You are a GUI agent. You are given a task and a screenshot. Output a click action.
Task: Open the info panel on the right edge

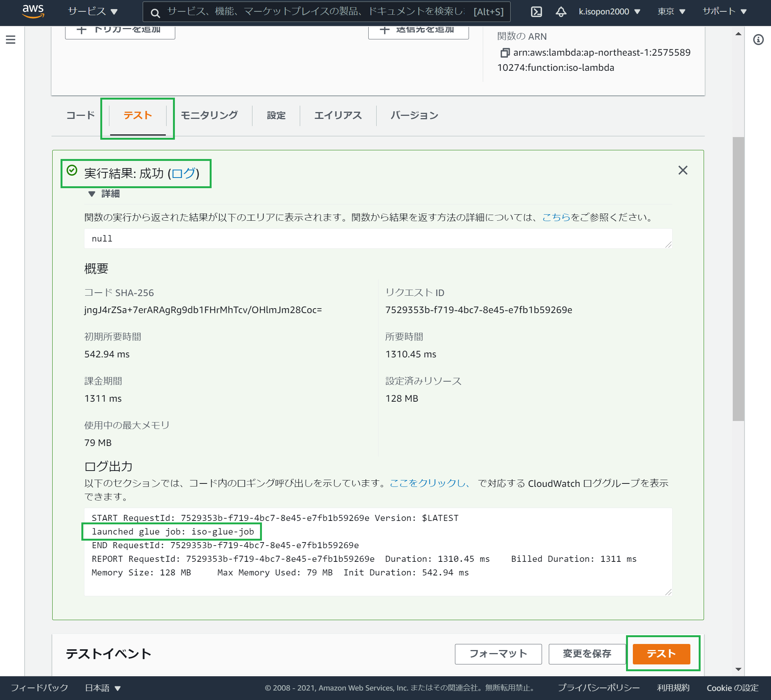click(759, 40)
